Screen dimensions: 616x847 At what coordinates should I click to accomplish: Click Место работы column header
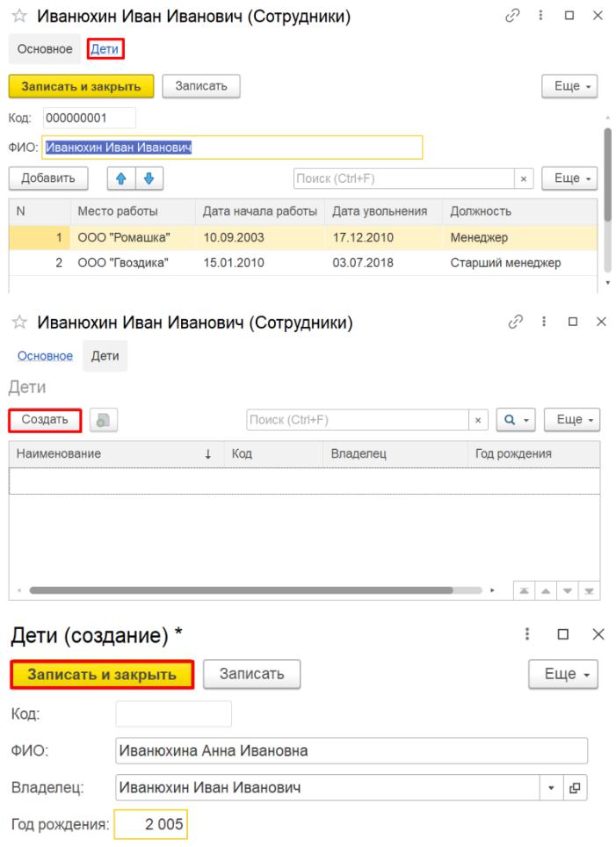pos(133,211)
